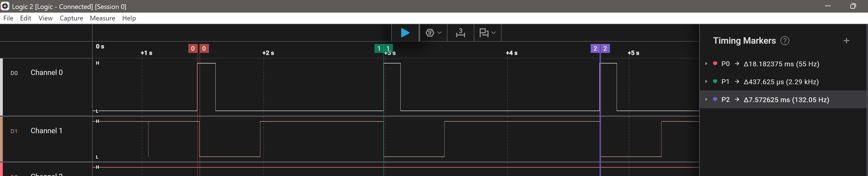Open the 1F analyzer dropdown in toolbar

[x=433, y=33]
